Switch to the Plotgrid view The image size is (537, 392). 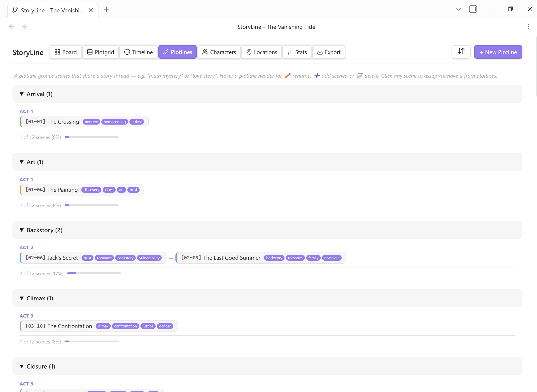pyautogui.click(x=100, y=52)
